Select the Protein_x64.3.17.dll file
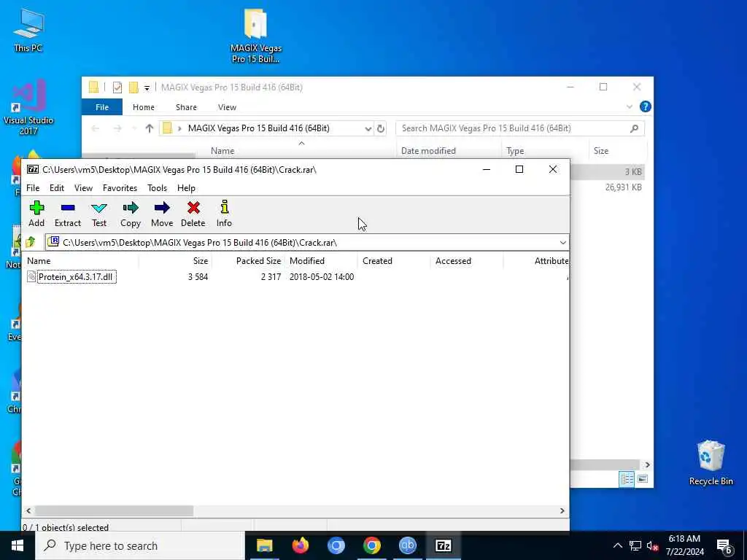The height and width of the screenshot is (560, 747). point(76,276)
